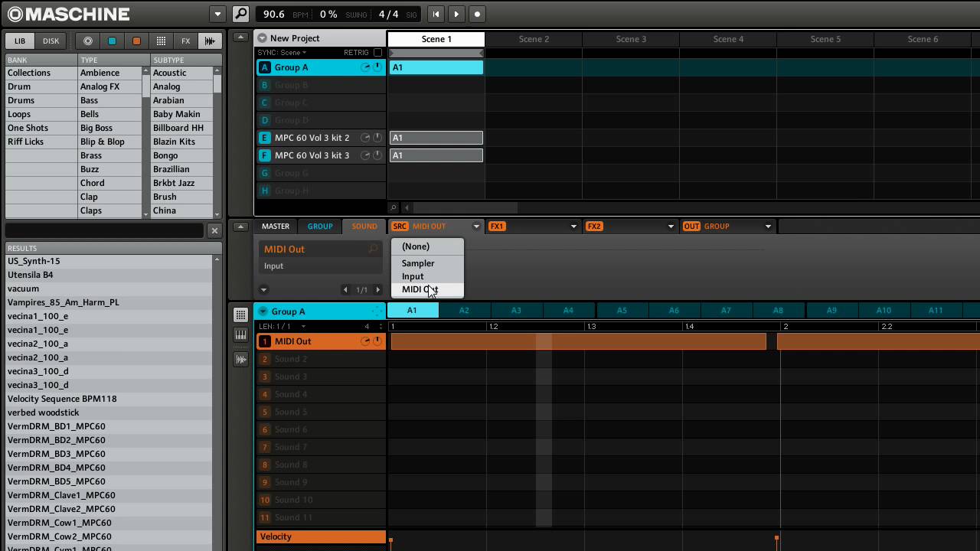The width and height of the screenshot is (980, 551).
Task: Switch to the MASTER tab
Action: coord(276,227)
